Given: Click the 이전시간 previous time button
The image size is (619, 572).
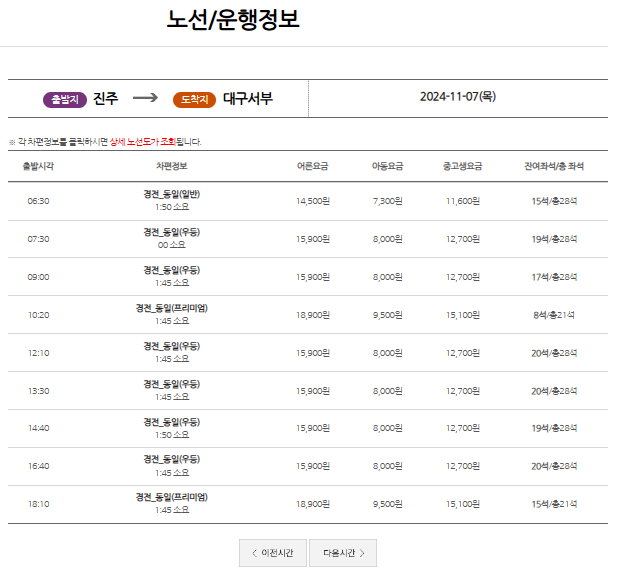Looking at the screenshot, I should point(272,553).
